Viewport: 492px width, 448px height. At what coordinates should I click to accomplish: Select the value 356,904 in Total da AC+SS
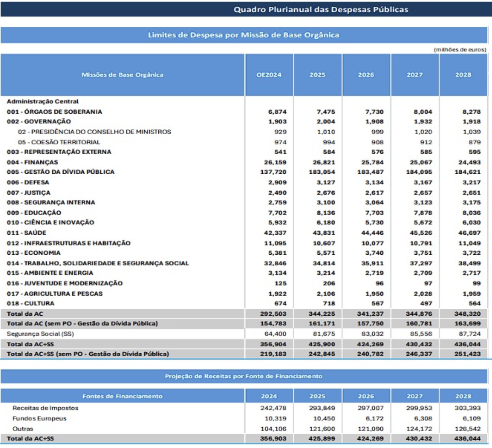click(273, 344)
